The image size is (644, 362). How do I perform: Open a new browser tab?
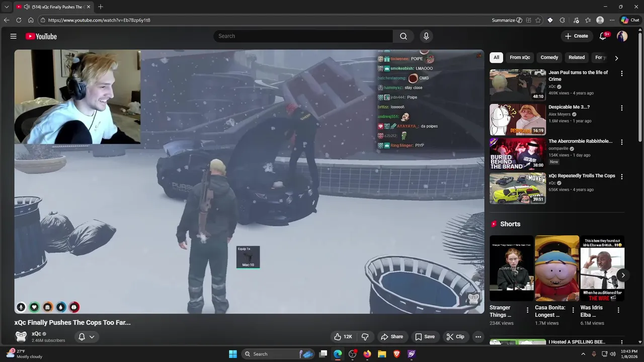[x=101, y=7]
